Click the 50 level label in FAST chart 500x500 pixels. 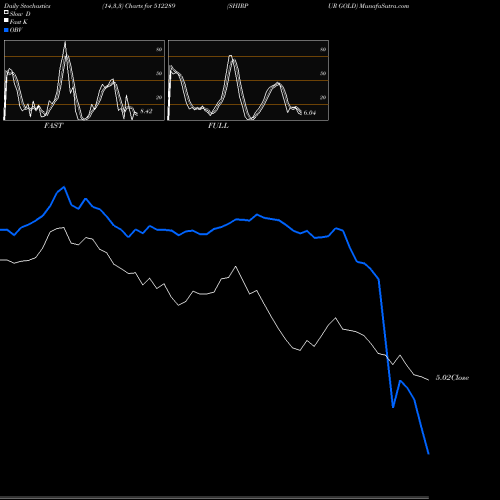(x=159, y=73)
